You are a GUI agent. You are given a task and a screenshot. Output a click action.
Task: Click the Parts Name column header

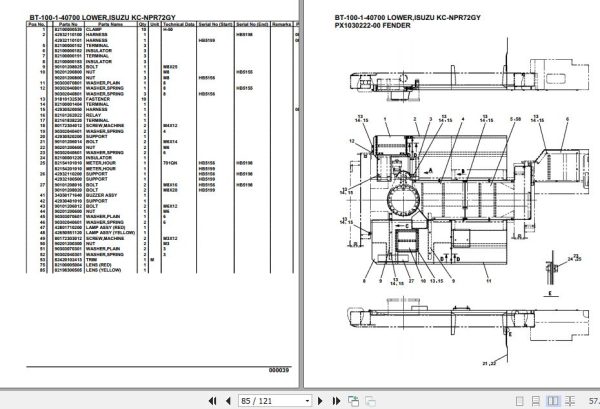110,24
